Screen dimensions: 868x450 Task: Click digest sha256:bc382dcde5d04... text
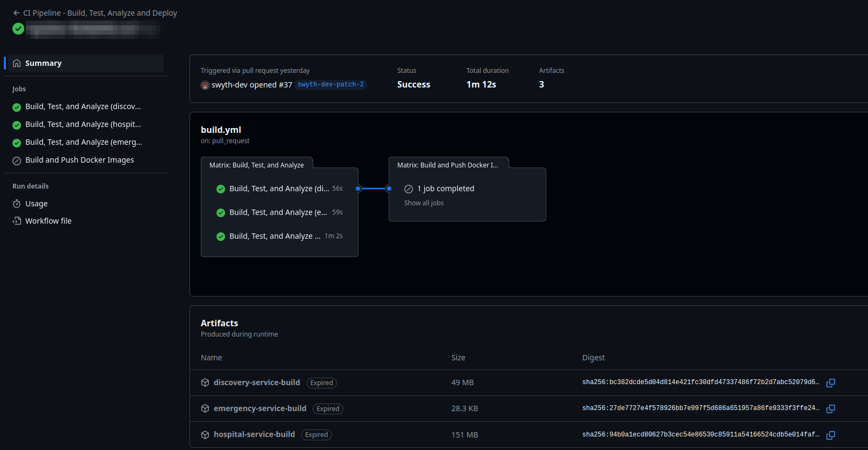tap(701, 382)
